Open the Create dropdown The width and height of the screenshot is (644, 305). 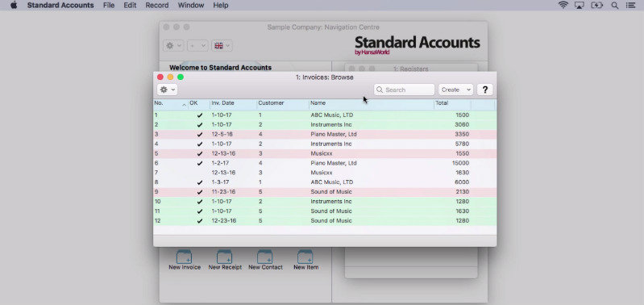(x=456, y=90)
